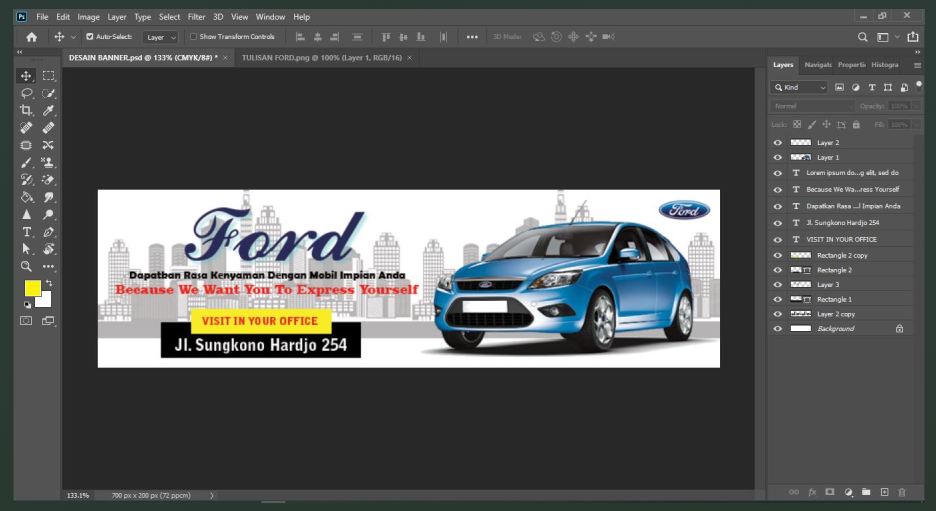Add a layer mask
The width and height of the screenshot is (936, 511).
click(x=830, y=492)
